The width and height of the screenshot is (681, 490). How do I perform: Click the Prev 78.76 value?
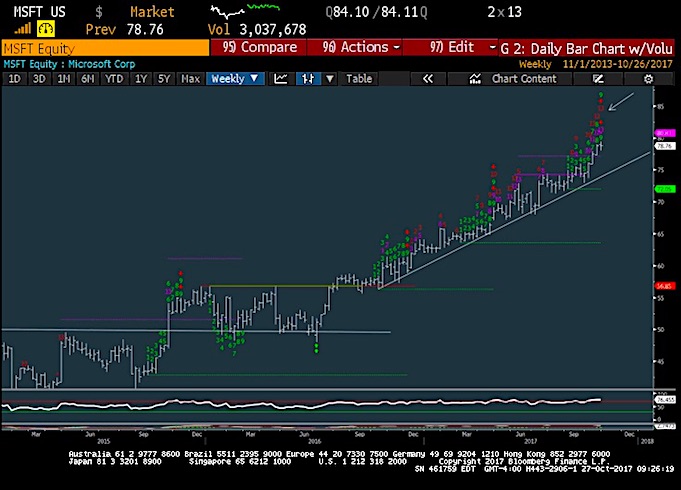[x=124, y=30]
